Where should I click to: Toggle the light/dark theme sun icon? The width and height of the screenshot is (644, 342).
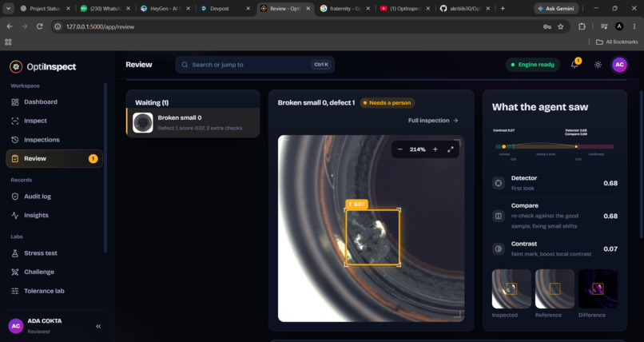point(598,65)
